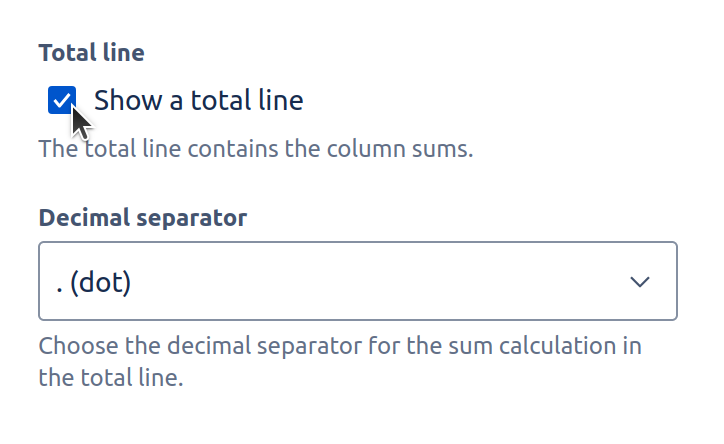
Task: Expand the separator list via the down arrow
Action: coord(640,282)
